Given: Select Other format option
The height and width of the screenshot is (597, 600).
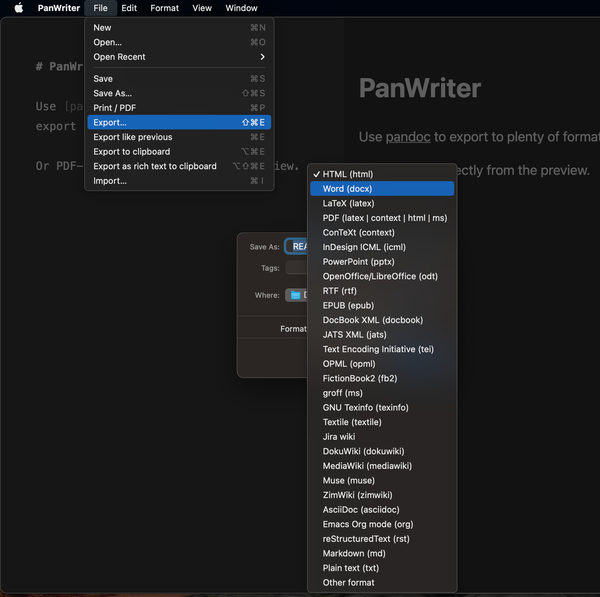Looking at the screenshot, I should 382,582.
